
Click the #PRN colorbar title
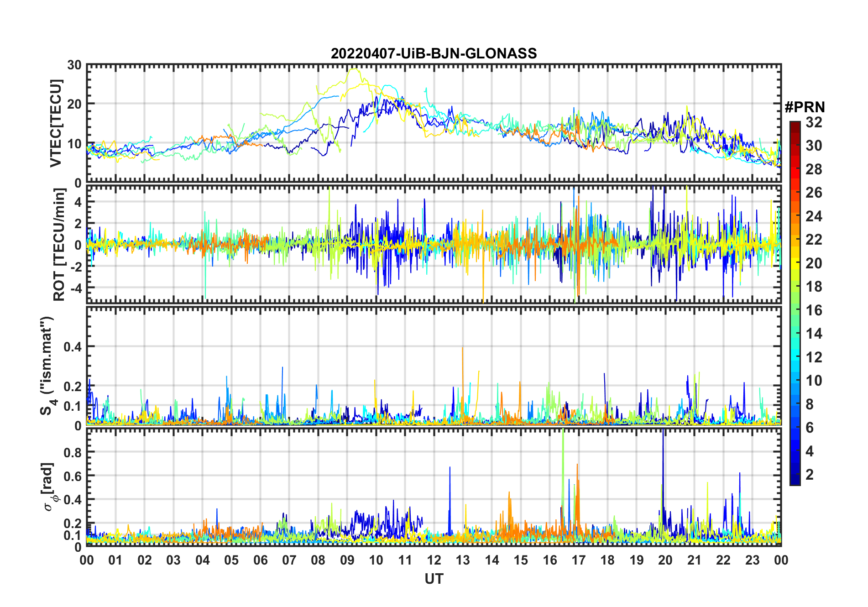click(x=805, y=107)
